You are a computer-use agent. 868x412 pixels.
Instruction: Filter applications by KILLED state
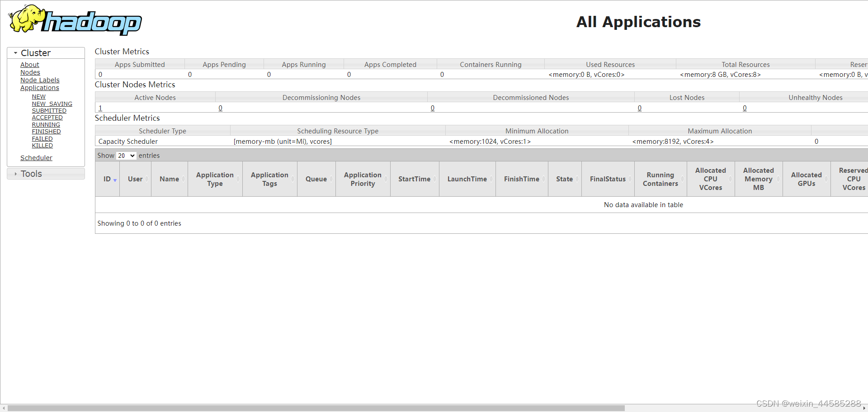point(42,146)
